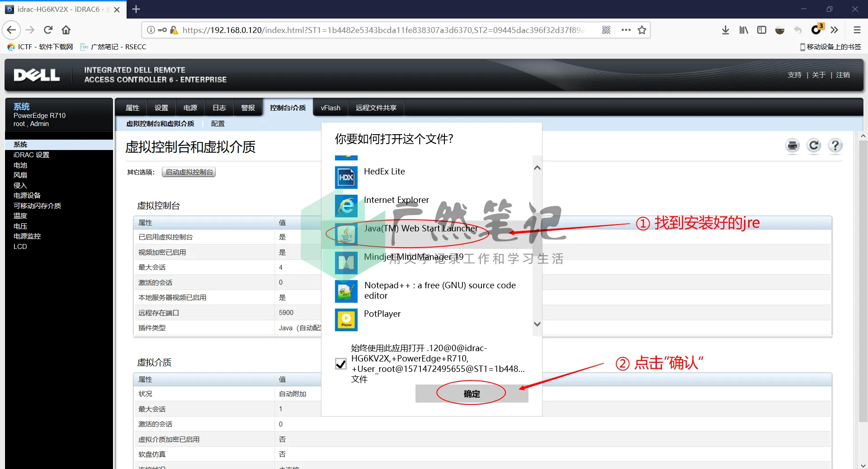The height and width of the screenshot is (469, 868).
Task: Open the QR code icon in address bar
Action: pos(606,30)
